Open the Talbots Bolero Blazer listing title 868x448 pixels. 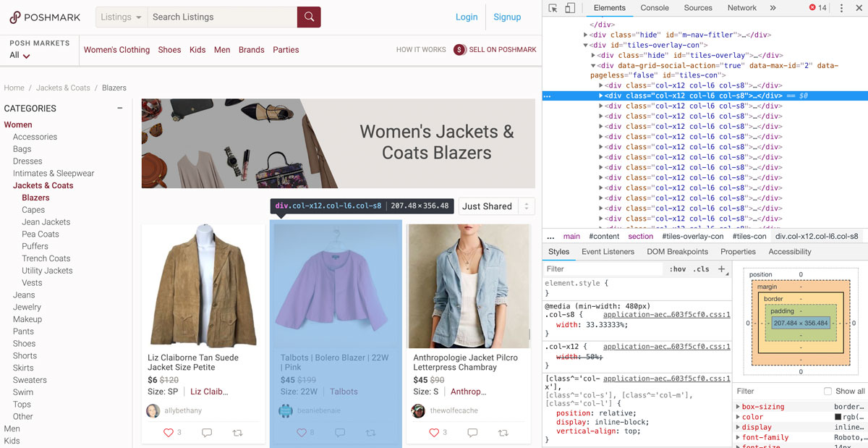coord(334,363)
